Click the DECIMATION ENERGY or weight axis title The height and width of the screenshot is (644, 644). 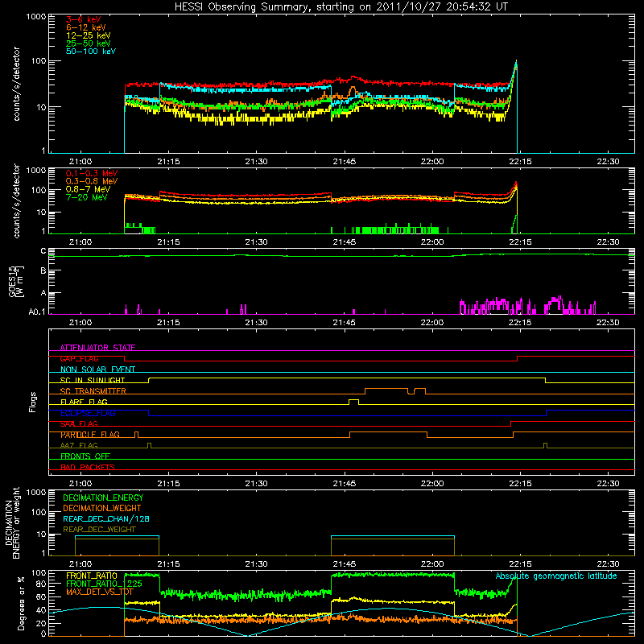pos(12,522)
